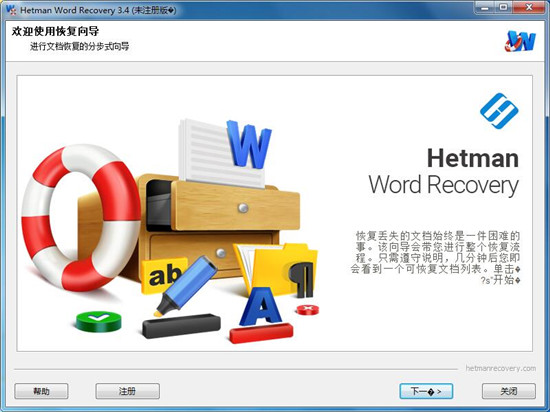Open registration with the 注册 button
Image resolution: width=550 pixels, height=412 pixels.
(x=128, y=391)
